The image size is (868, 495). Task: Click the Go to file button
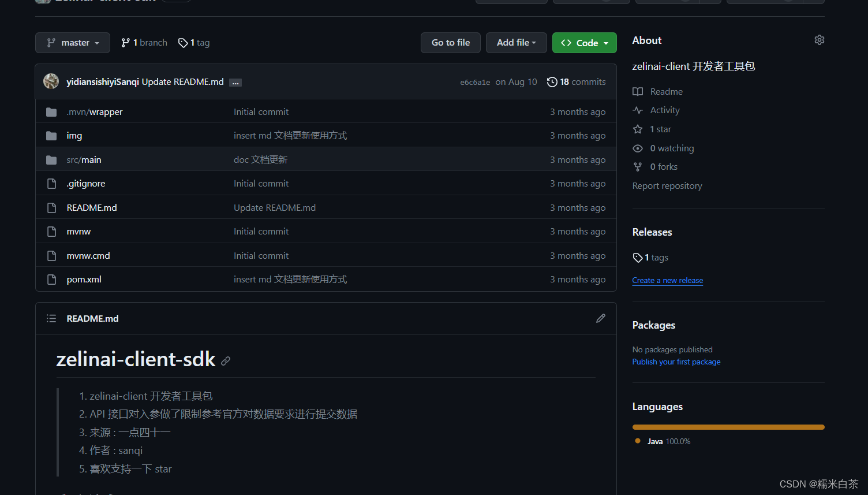pos(451,43)
